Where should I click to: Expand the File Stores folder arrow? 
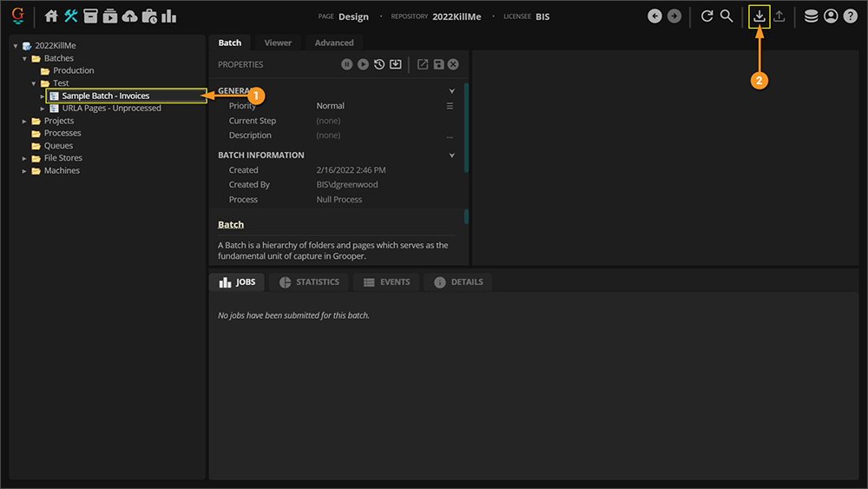[24, 158]
